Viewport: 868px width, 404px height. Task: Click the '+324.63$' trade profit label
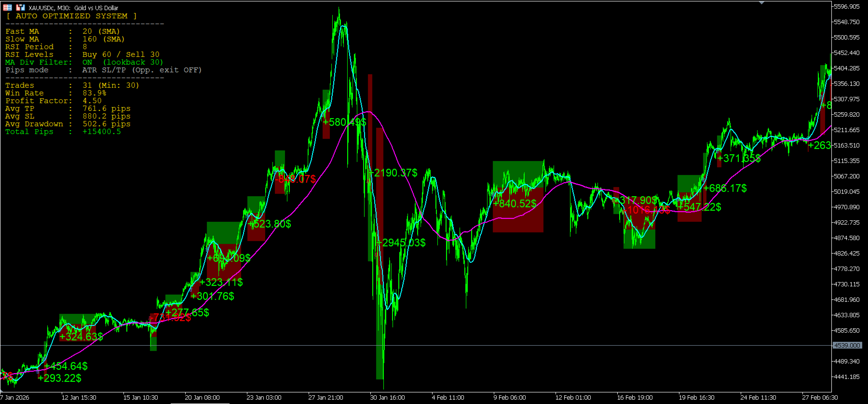81,337
